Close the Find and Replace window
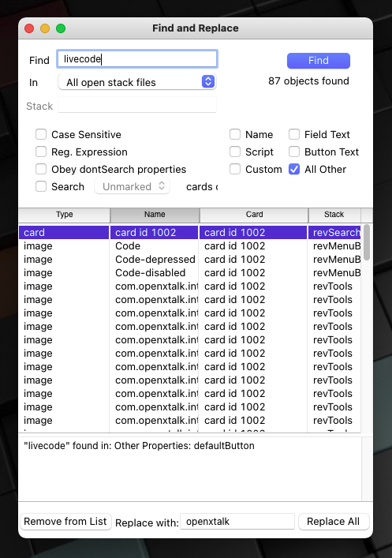 pos(29,28)
